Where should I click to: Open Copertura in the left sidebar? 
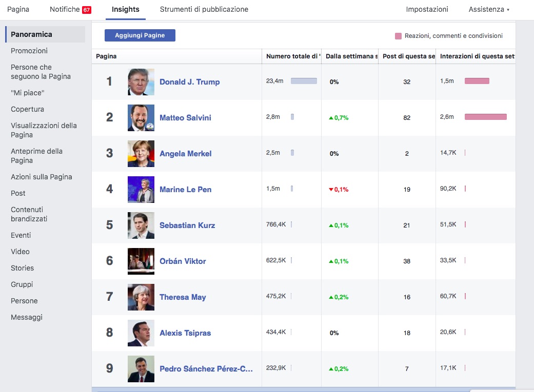(x=28, y=109)
